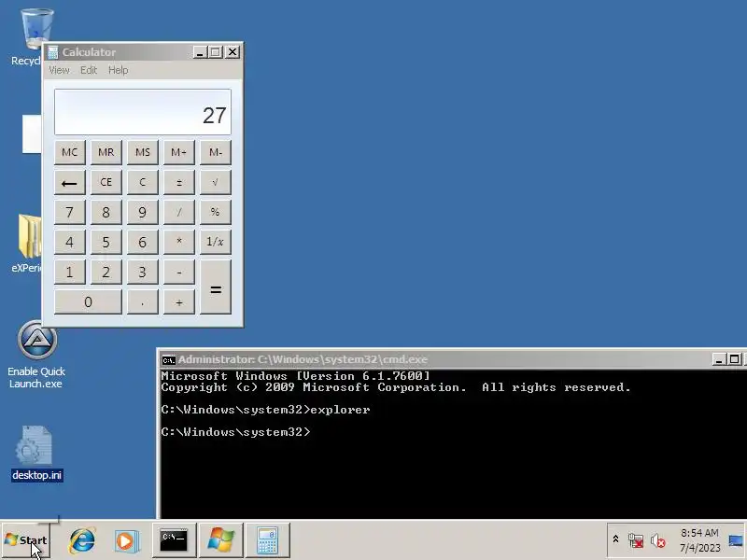Click the cmd prompt line after explorer
The height and width of the screenshot is (560, 747).
pos(236,432)
